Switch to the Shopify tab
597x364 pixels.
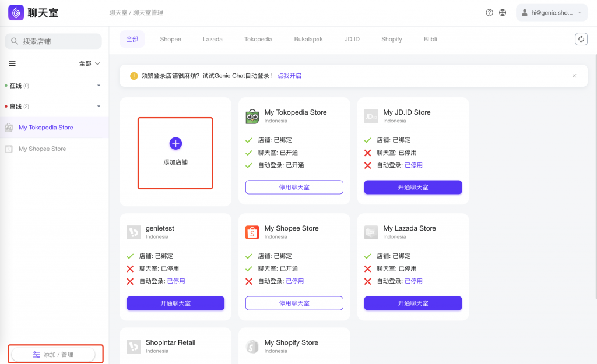click(391, 39)
